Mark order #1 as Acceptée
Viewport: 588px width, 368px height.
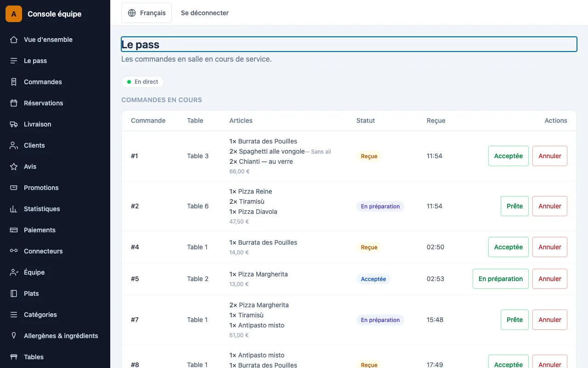click(x=509, y=156)
